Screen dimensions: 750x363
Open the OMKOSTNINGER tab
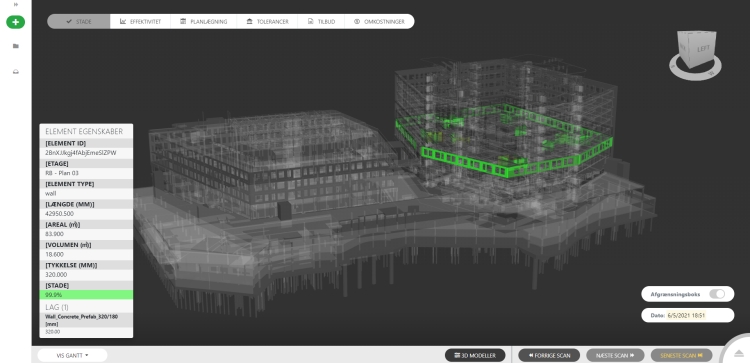tap(379, 22)
